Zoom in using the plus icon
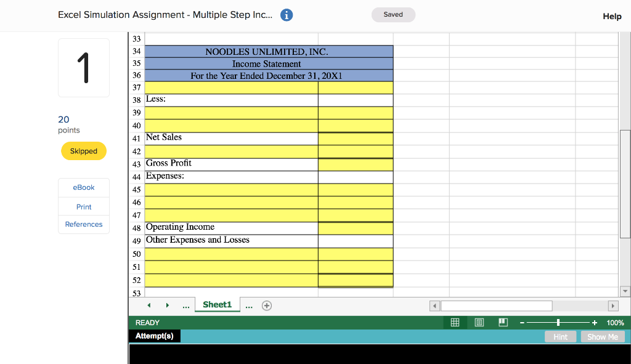This screenshot has width=631, height=364. point(593,322)
